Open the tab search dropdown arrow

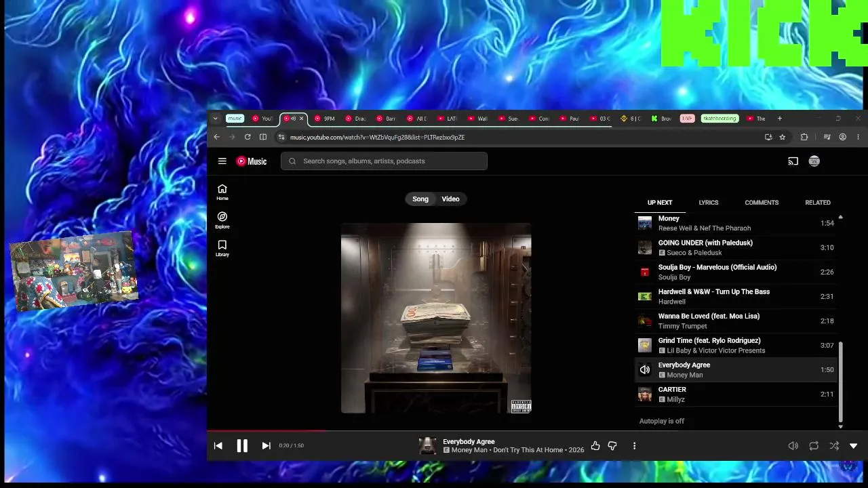[216, 119]
